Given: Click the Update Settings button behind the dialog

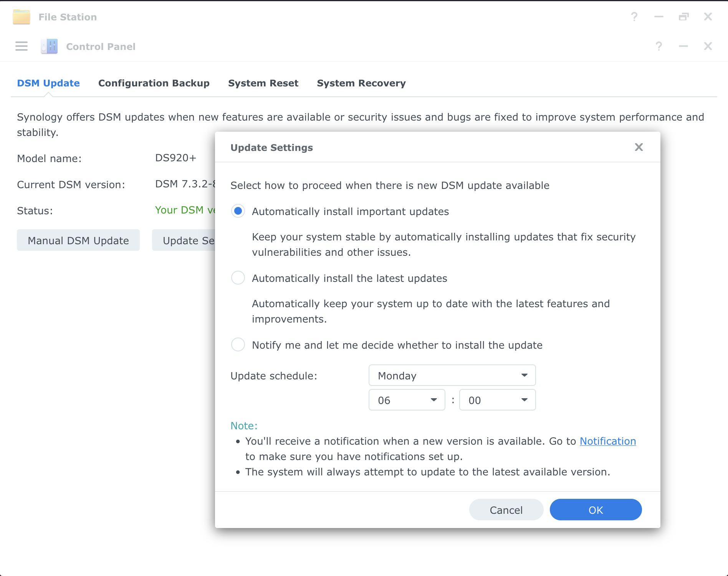Looking at the screenshot, I should (x=184, y=240).
